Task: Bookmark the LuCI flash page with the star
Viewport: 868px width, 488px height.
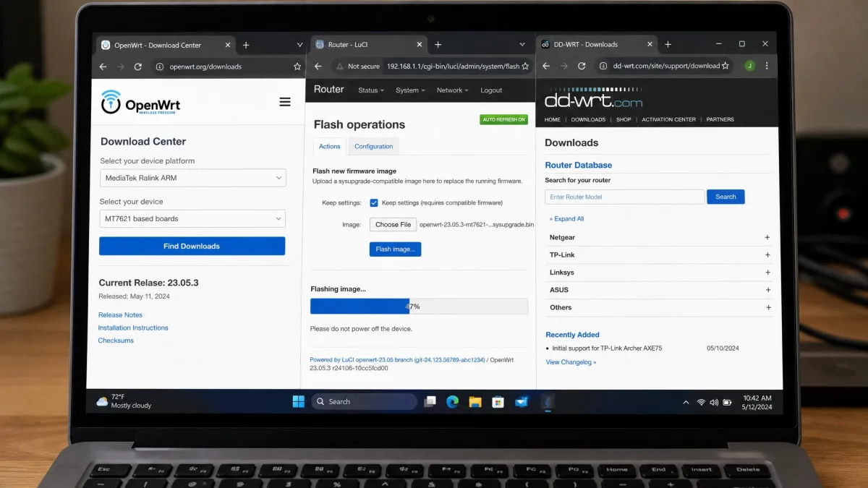Action: point(525,66)
